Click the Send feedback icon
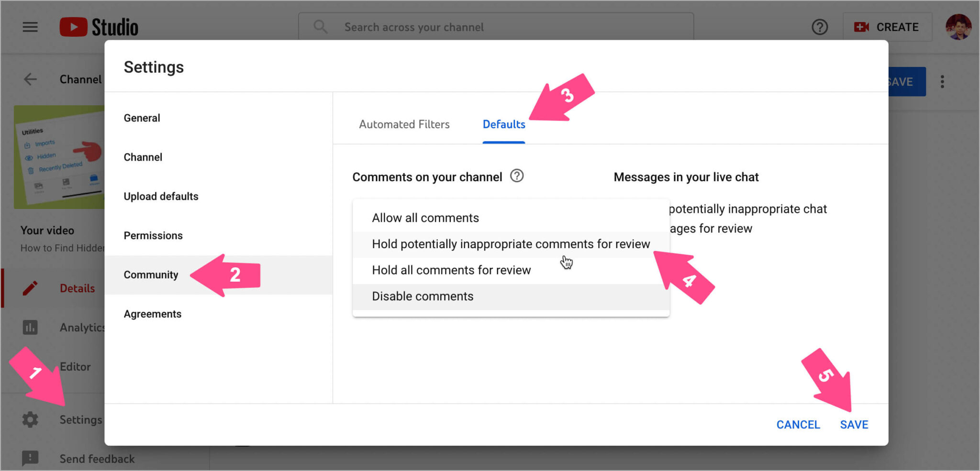Image resolution: width=980 pixels, height=471 pixels. pyautogui.click(x=30, y=459)
